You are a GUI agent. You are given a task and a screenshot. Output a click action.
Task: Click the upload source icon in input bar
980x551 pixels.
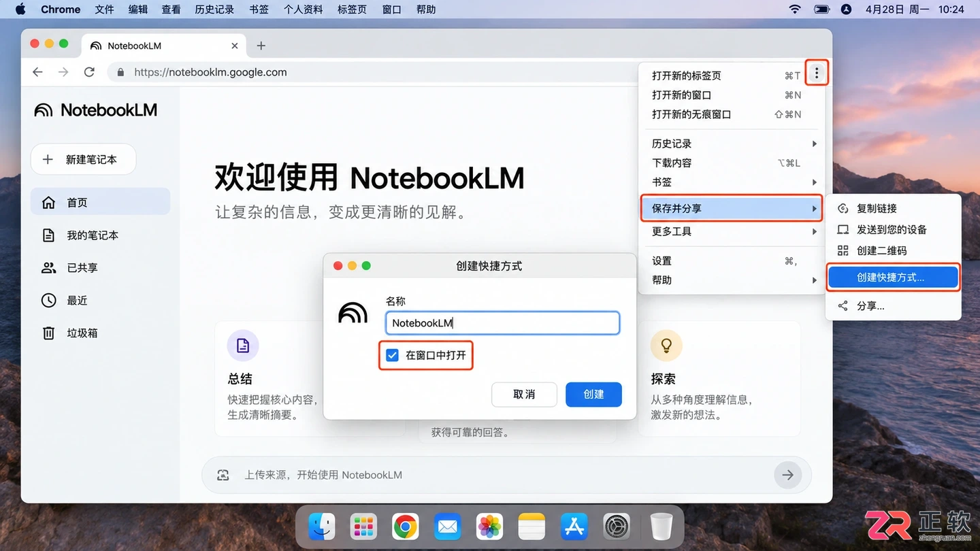223,475
